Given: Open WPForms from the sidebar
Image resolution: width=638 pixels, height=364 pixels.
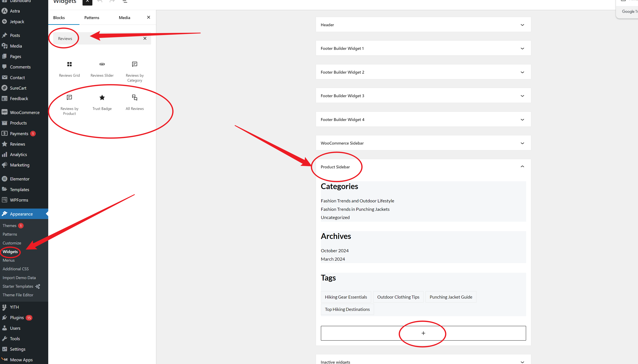Looking at the screenshot, I should pyautogui.click(x=18, y=200).
